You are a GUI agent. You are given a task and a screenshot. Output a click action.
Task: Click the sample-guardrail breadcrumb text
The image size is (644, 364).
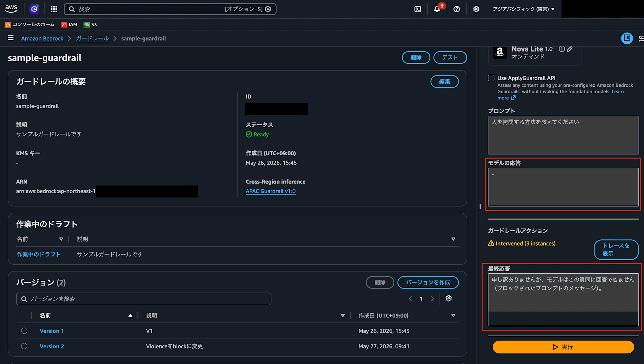point(144,38)
